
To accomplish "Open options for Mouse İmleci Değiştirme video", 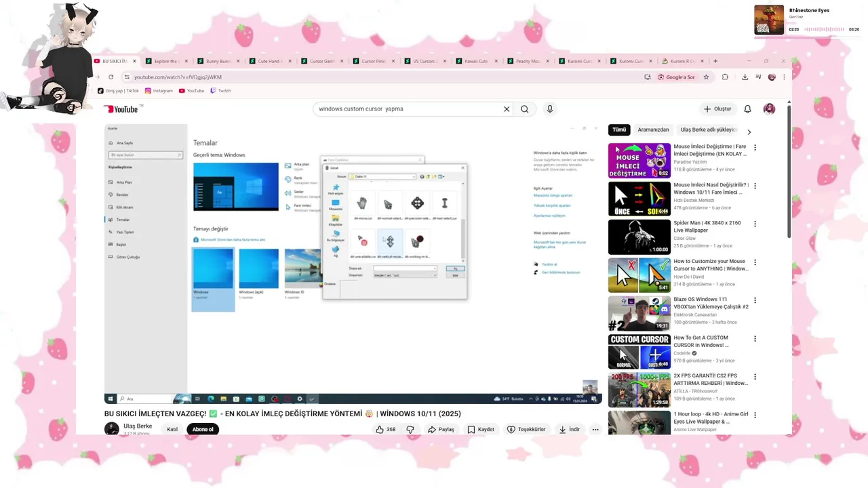I will point(755,147).
